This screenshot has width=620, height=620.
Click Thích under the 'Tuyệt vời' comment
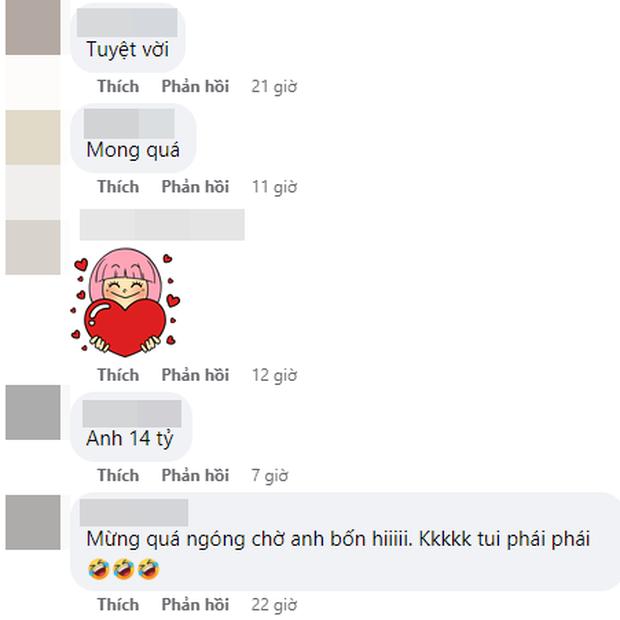(x=118, y=86)
